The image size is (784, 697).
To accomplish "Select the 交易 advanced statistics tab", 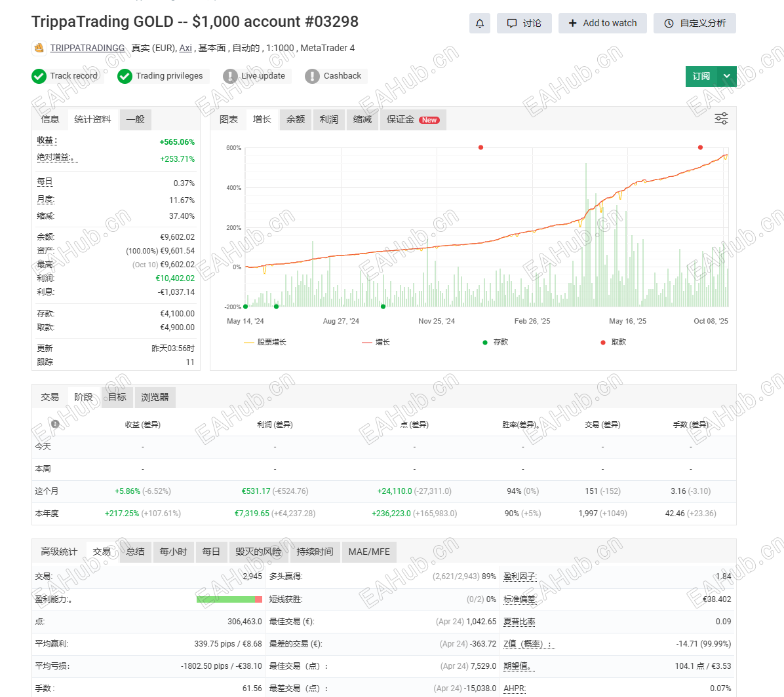I will 102,552.
